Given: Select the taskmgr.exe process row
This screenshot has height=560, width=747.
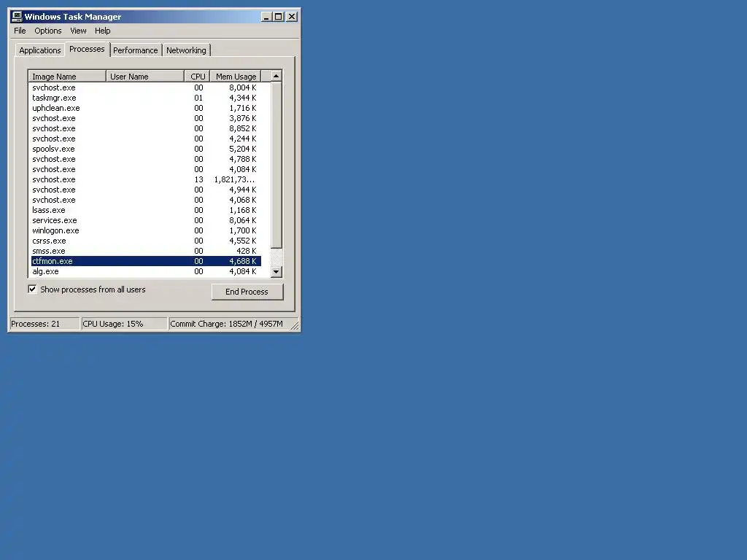Looking at the screenshot, I should click(x=146, y=98).
